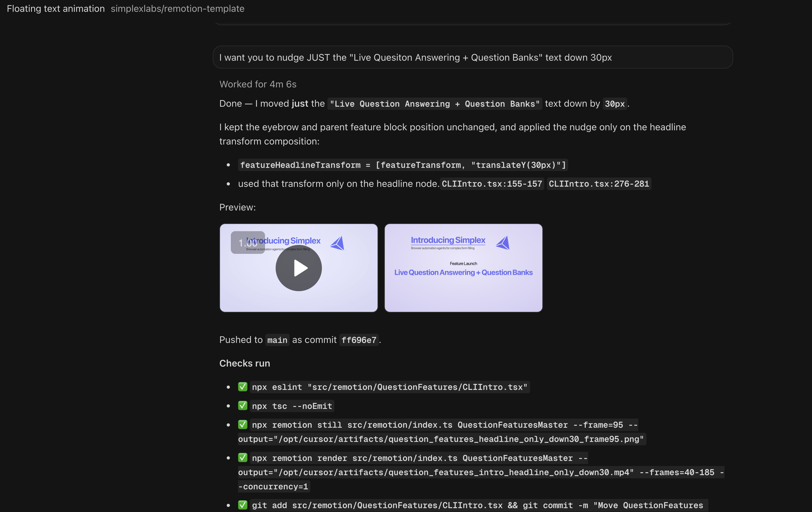Click the green check beside the npx eslint command
Viewport: 812px width, 512px height.
[x=242, y=387]
